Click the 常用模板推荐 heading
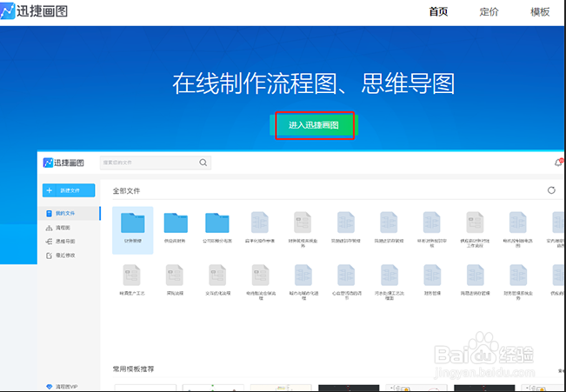Image resolution: width=566 pixels, height=392 pixels. [x=134, y=369]
